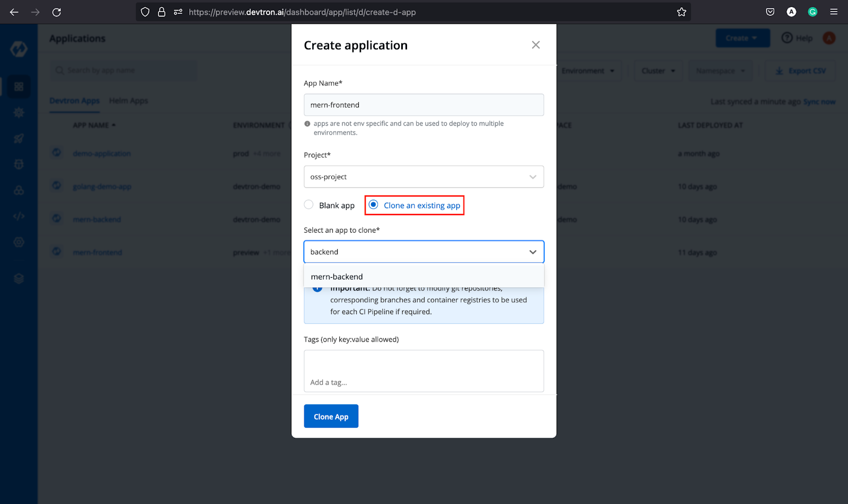Select the Resource Browser code icon

tap(19, 216)
